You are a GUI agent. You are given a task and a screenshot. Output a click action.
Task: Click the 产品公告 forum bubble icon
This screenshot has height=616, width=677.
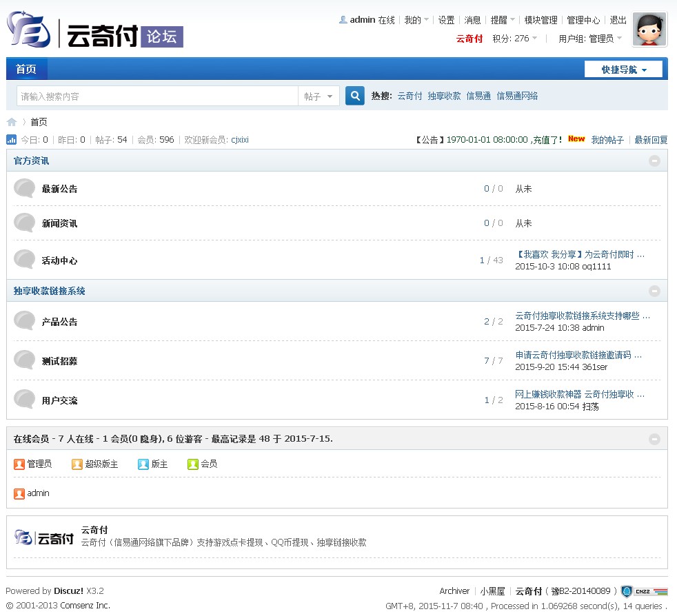pos(25,321)
